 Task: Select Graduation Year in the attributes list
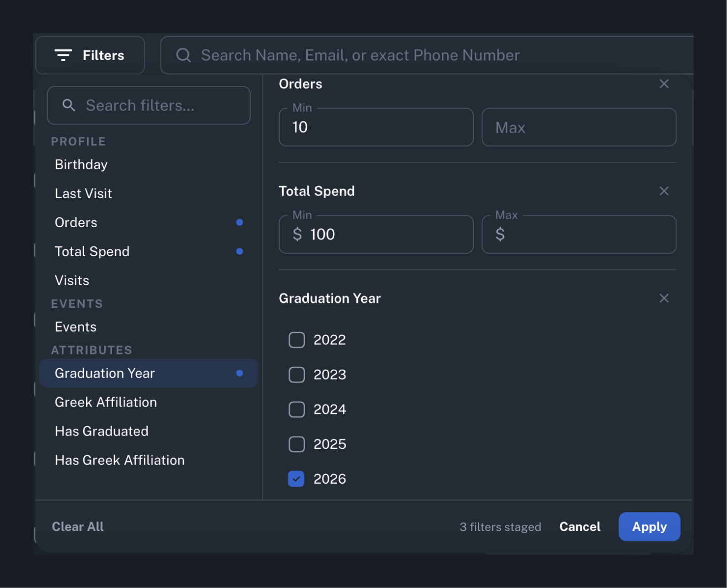pos(148,373)
